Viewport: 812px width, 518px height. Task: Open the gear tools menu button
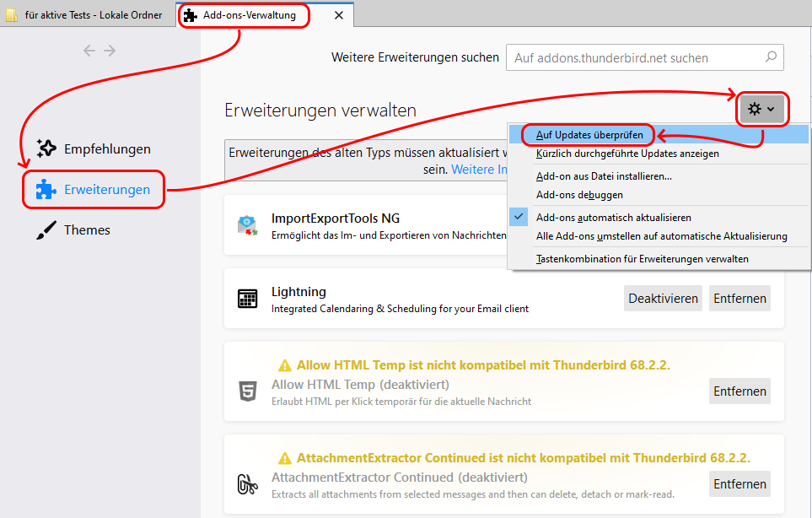(761, 110)
